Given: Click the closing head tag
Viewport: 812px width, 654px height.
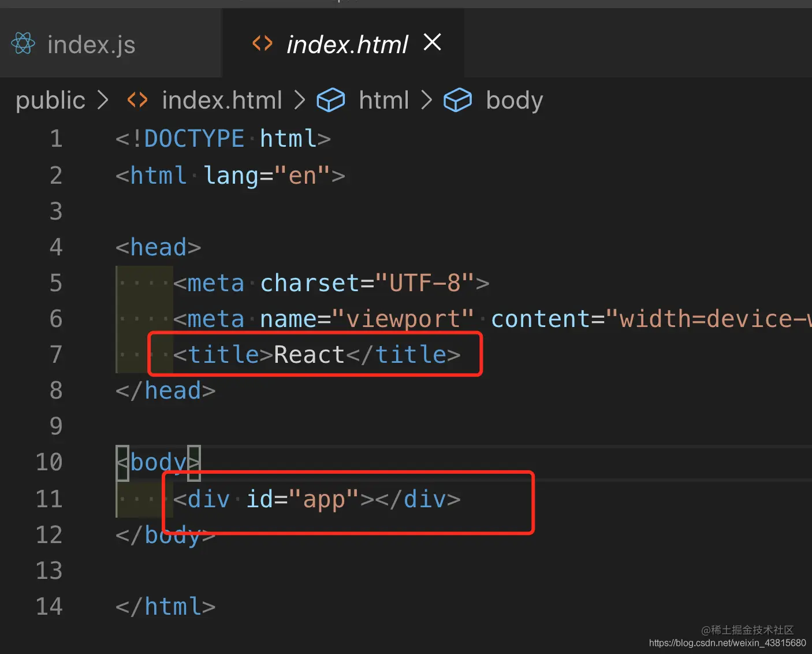Looking at the screenshot, I should click(x=165, y=391).
